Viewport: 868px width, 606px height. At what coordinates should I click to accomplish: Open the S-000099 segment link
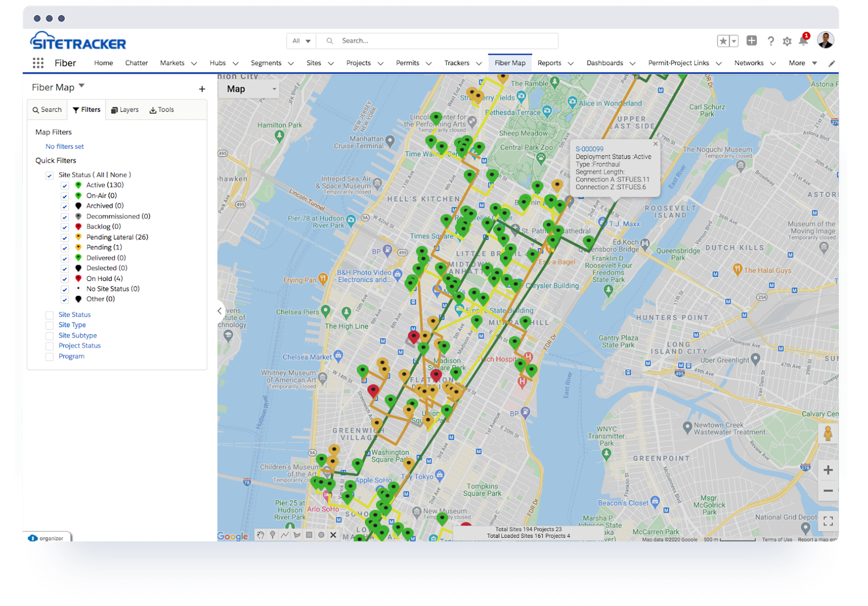pyautogui.click(x=589, y=149)
